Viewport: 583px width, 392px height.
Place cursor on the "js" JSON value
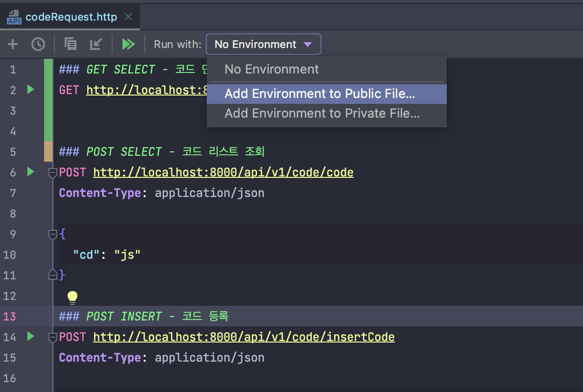127,255
